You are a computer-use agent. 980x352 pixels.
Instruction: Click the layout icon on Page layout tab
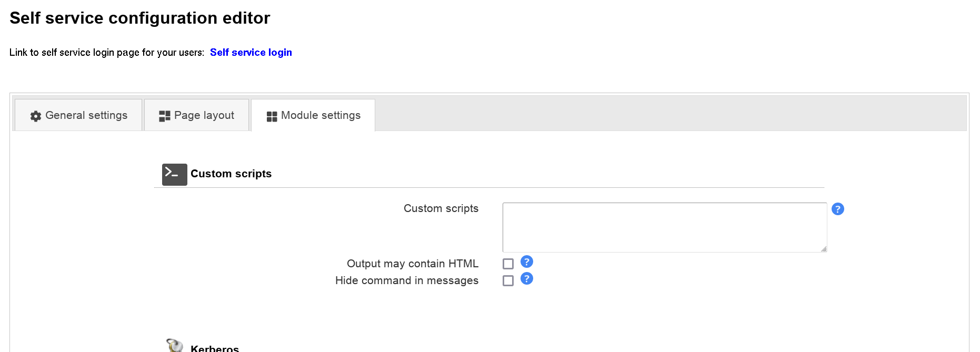tap(165, 116)
